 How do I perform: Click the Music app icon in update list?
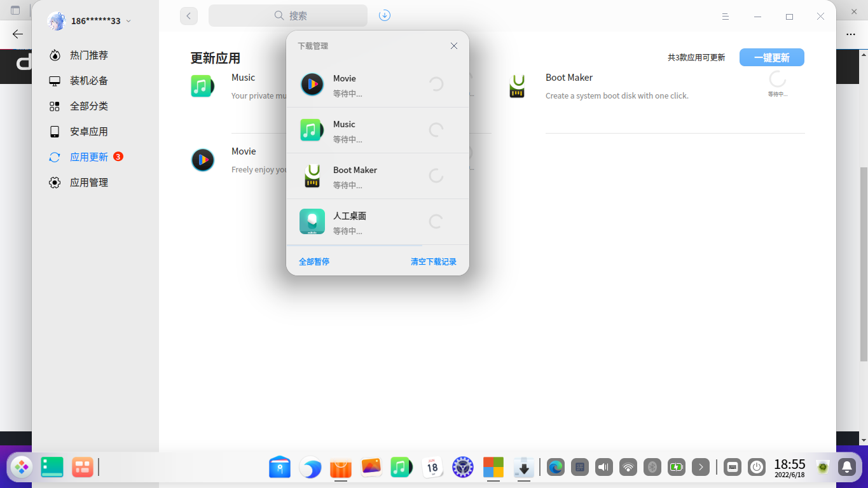202,85
